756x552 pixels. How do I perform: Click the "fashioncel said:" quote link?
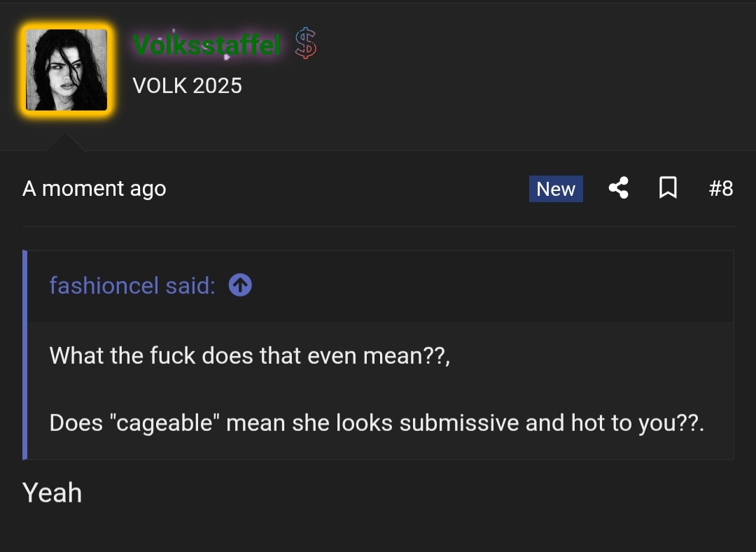click(132, 285)
